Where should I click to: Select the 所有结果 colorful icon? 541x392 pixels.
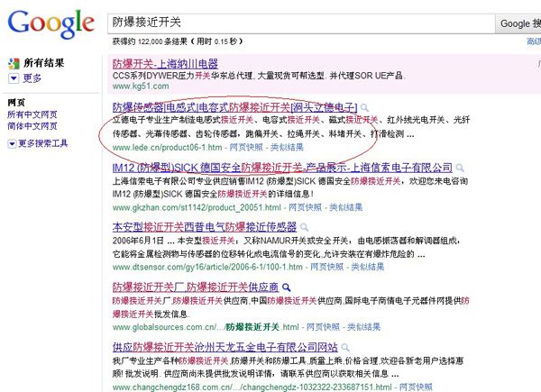coord(14,63)
